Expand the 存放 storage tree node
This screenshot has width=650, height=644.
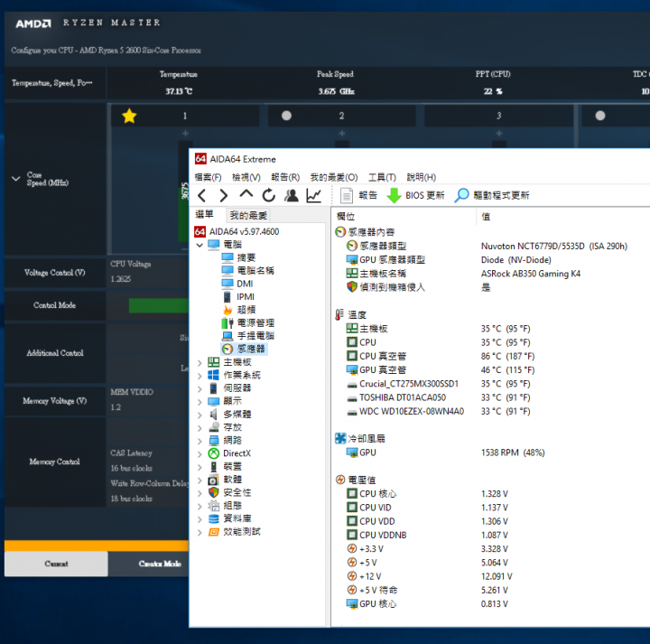coord(200,428)
